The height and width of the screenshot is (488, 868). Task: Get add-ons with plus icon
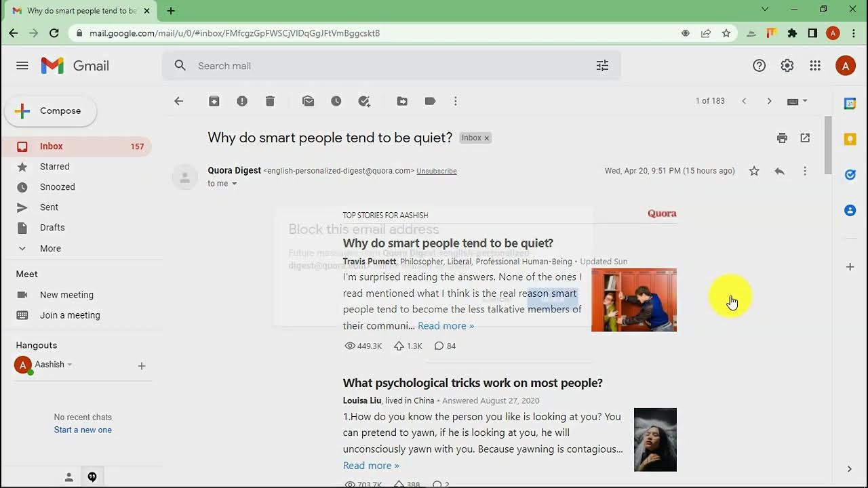[x=850, y=267]
